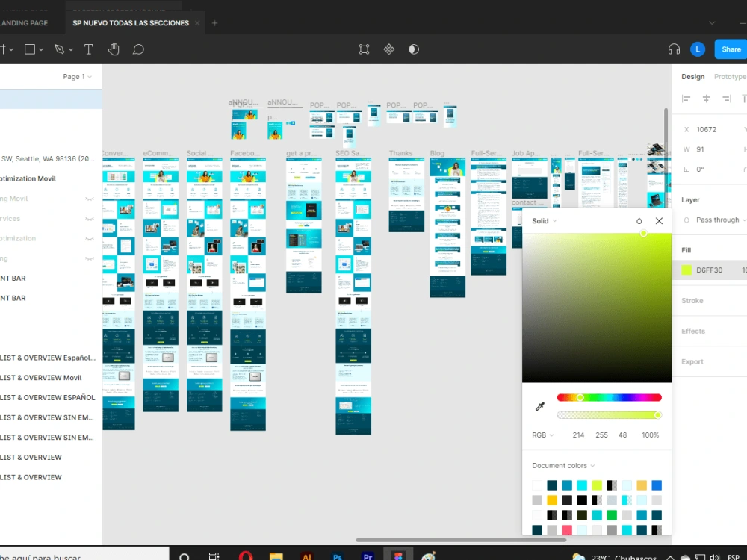Adjust the hue slider handle
Image resolution: width=747 pixels, height=560 pixels.
click(x=580, y=398)
